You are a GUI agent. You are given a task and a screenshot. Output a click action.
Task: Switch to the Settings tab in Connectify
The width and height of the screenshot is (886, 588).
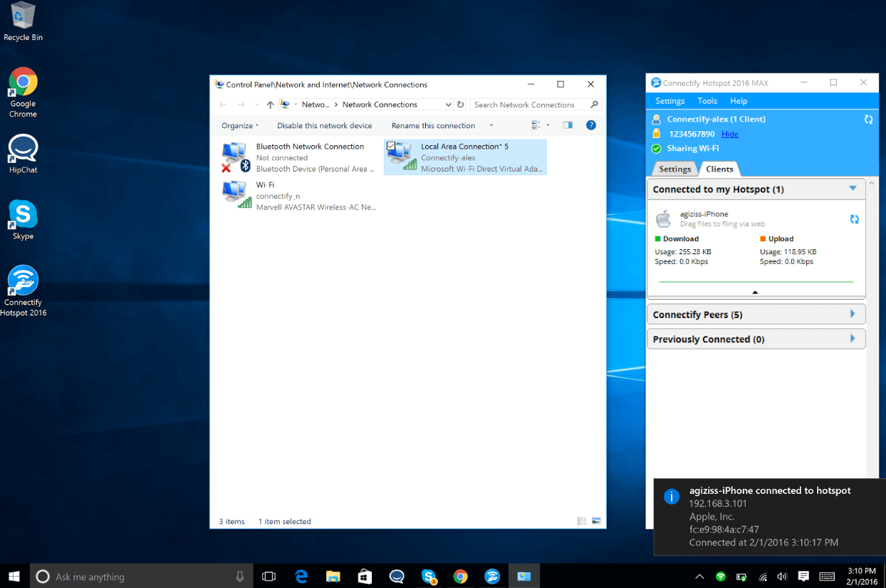(675, 169)
